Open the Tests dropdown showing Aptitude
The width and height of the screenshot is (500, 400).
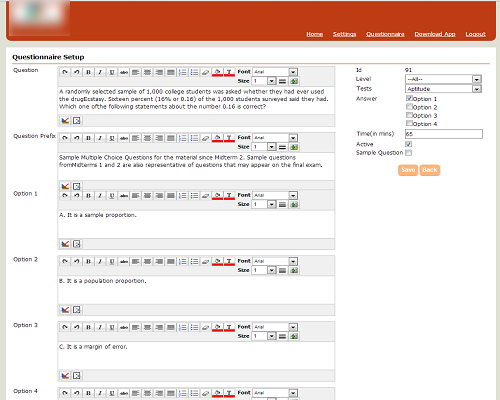click(443, 89)
